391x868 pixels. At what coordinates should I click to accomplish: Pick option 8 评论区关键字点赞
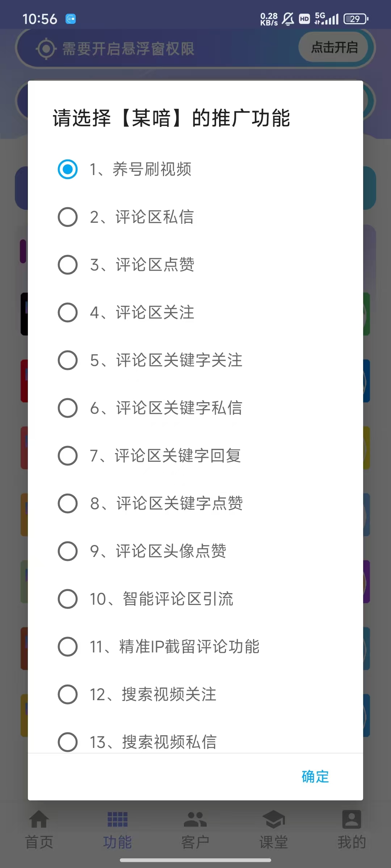click(x=68, y=503)
